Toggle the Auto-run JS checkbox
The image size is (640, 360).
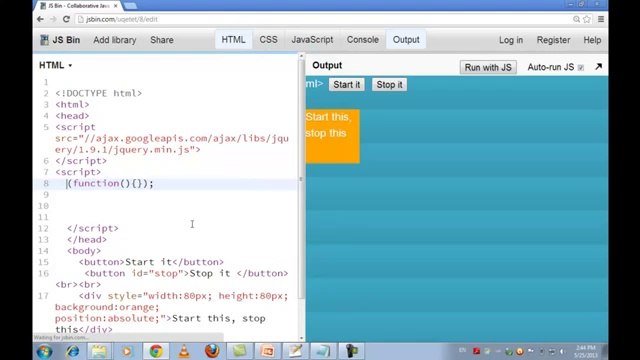tap(581, 67)
